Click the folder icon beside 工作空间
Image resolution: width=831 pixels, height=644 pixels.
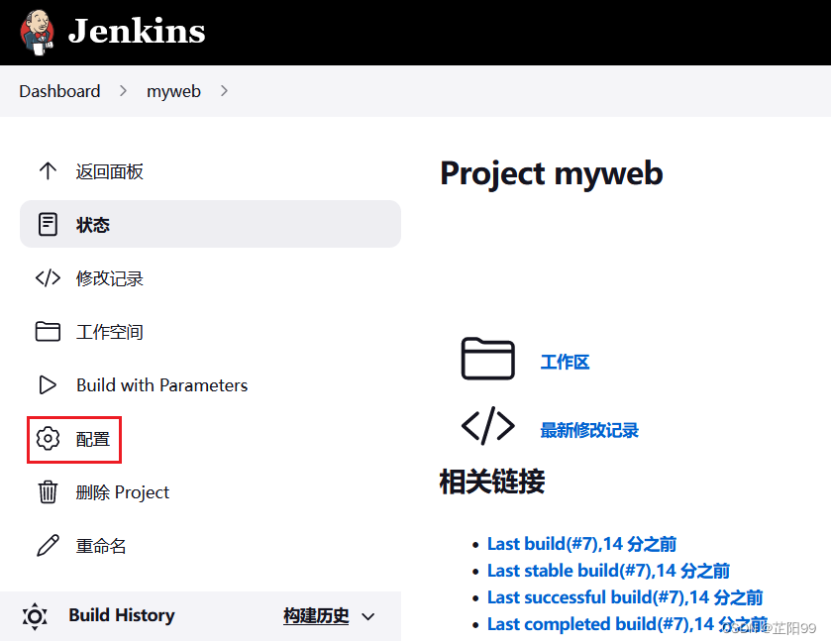[x=48, y=331]
